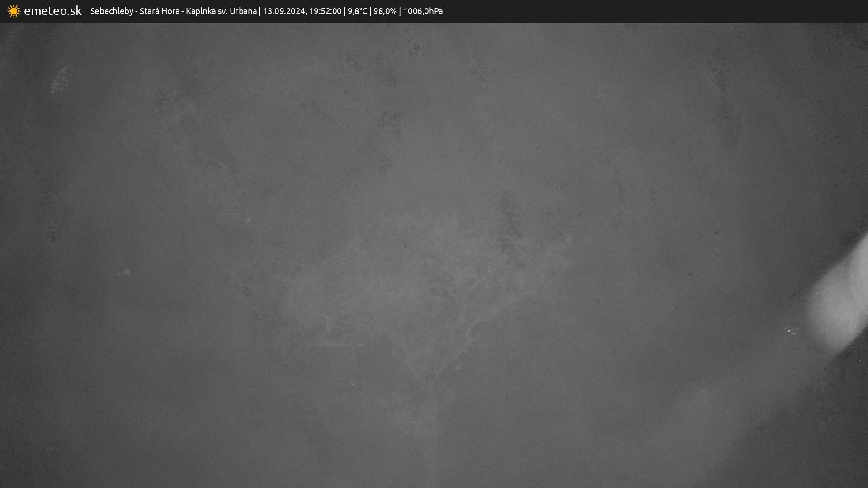Image resolution: width=868 pixels, height=488 pixels.
Task: Click the pale smudge in the upper-left of the image
Action: pos(59,81)
